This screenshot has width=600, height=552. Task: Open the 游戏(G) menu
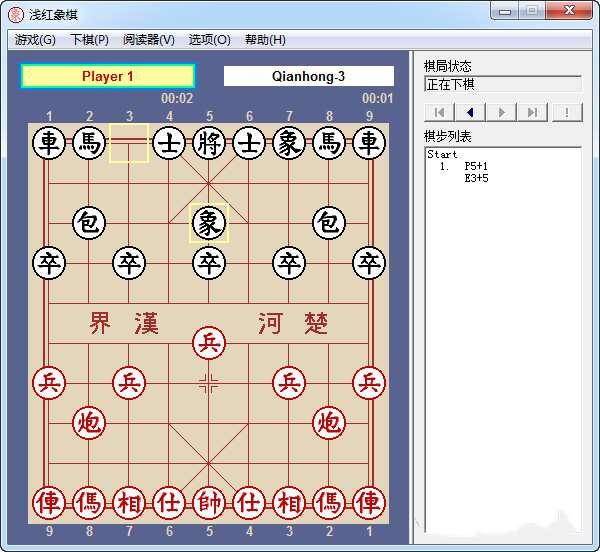tap(35, 40)
